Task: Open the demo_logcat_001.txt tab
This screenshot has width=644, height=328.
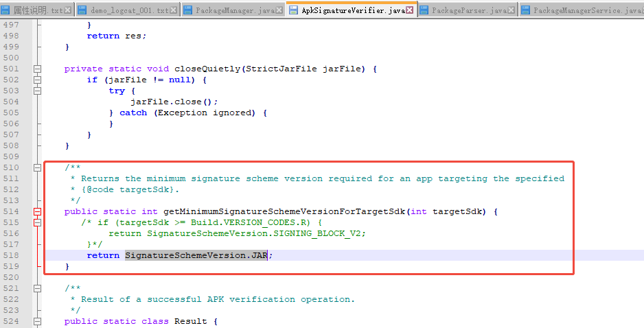Action: [128, 10]
